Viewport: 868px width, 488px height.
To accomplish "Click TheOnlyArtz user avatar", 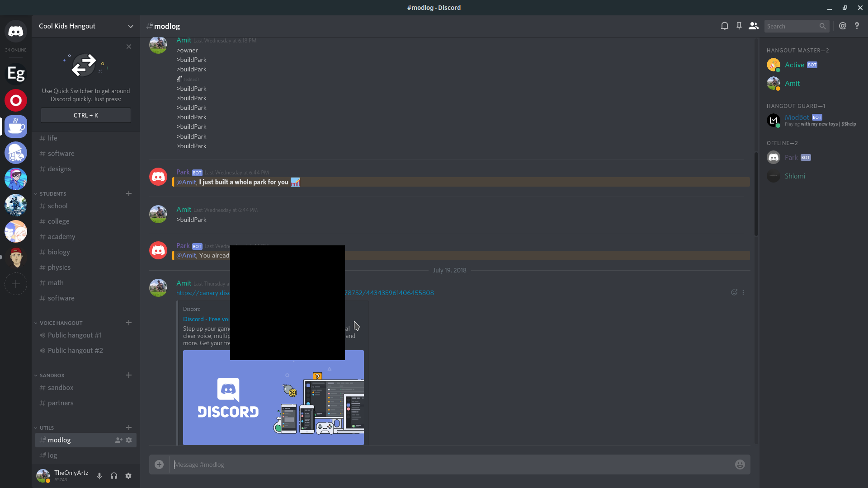I will [43, 476].
